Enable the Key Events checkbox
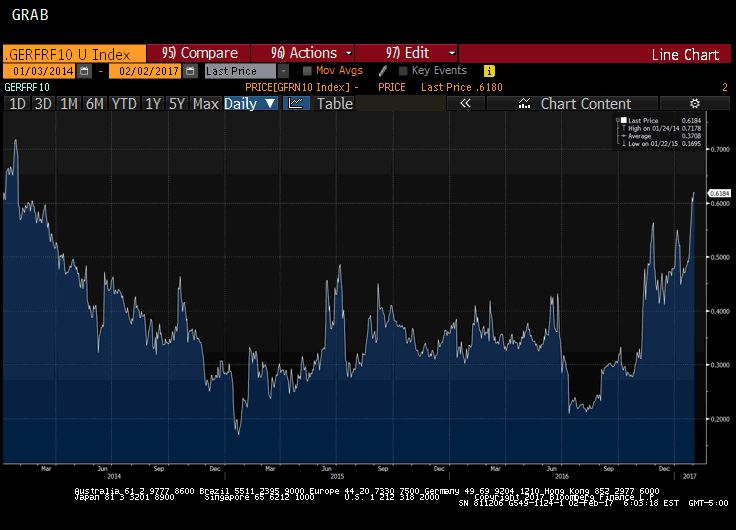This screenshot has width=736, height=530. [x=403, y=71]
